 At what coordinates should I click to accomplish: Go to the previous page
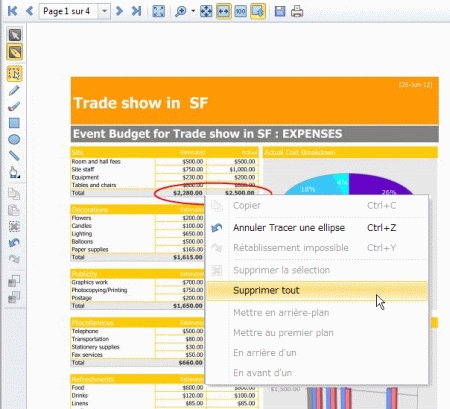click(x=29, y=11)
